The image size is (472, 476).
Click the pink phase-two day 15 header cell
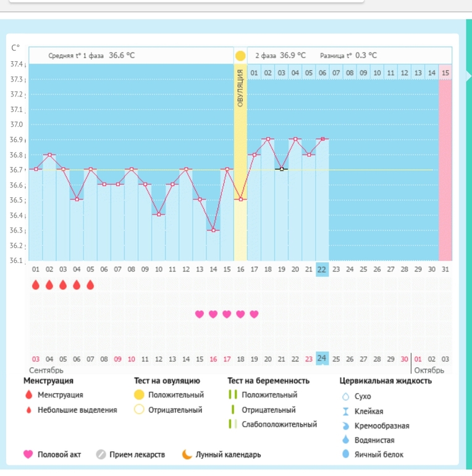coord(445,73)
